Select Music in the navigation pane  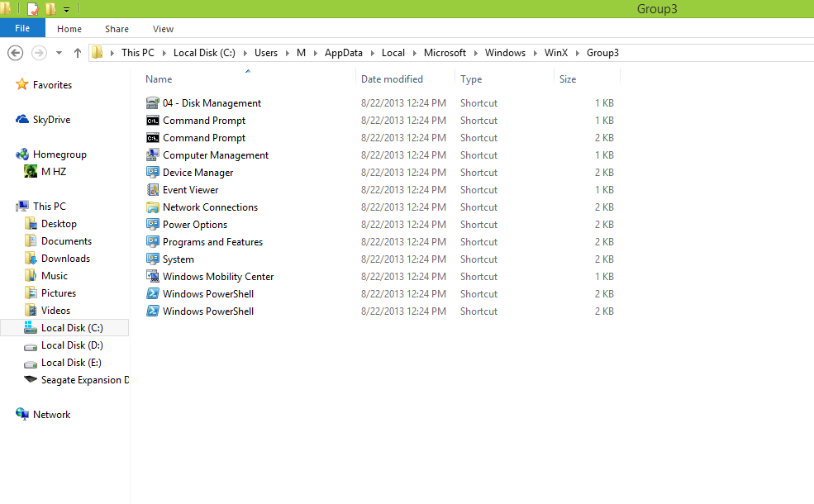[55, 276]
